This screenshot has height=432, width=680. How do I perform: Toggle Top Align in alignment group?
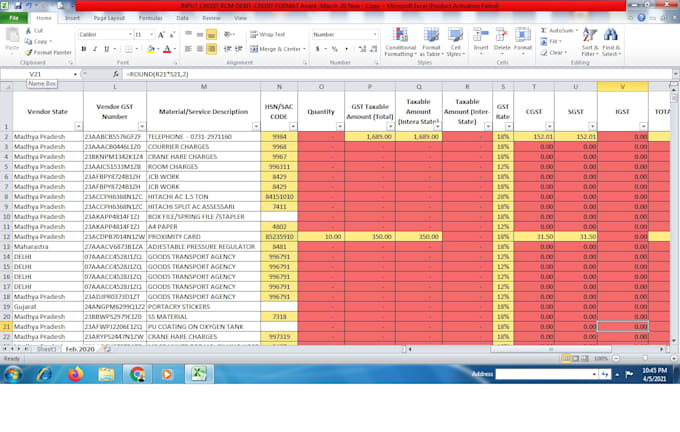click(188, 34)
